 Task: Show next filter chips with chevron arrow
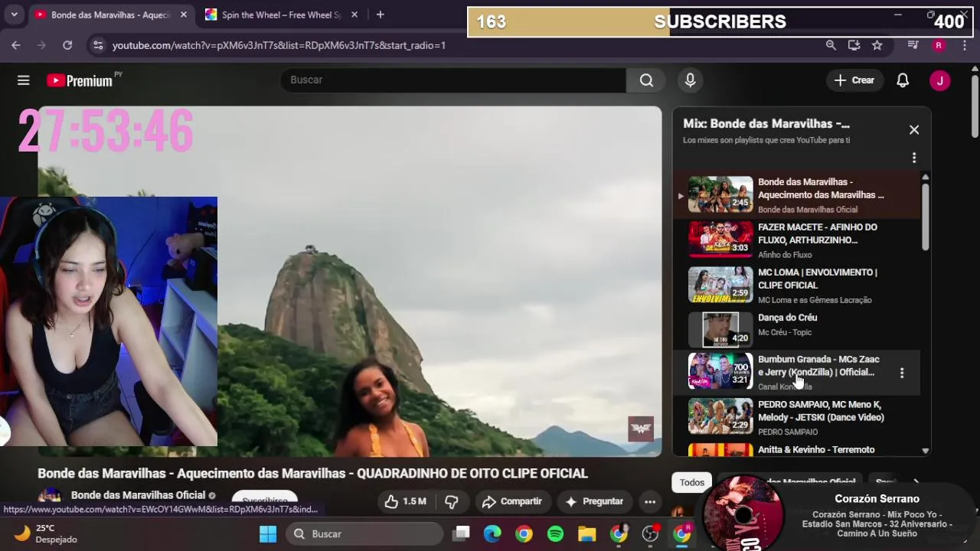tap(916, 482)
